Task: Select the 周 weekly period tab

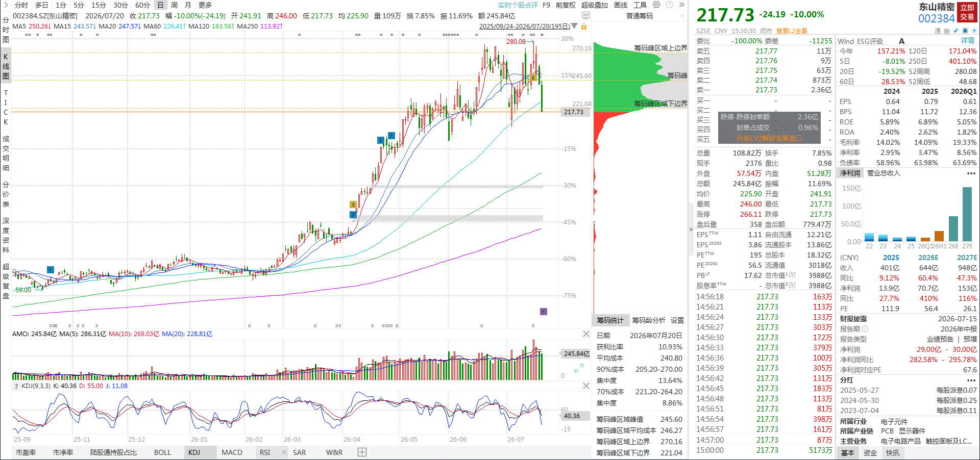Action: 174,5
